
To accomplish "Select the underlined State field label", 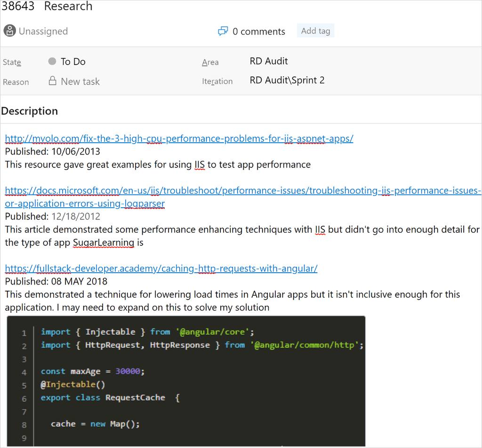I will point(11,62).
